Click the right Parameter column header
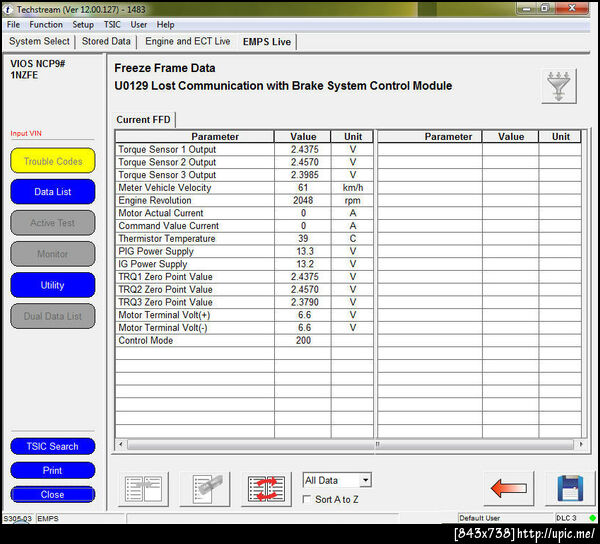This screenshot has height=544, width=600. coord(430,137)
